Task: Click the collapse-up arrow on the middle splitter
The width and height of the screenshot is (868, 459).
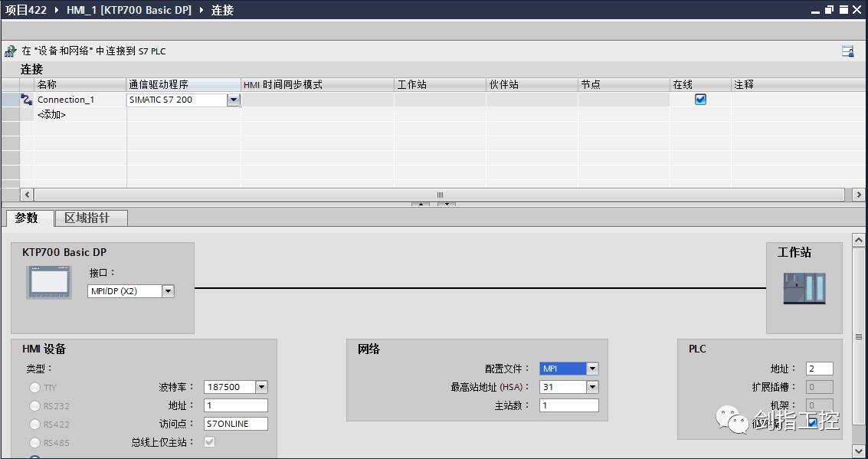Action: [420, 205]
